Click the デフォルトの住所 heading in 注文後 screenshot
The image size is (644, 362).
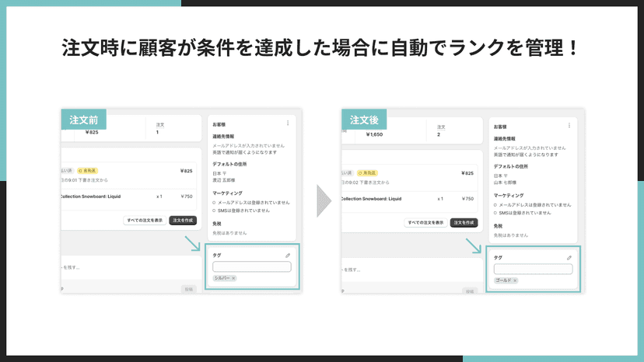click(510, 167)
